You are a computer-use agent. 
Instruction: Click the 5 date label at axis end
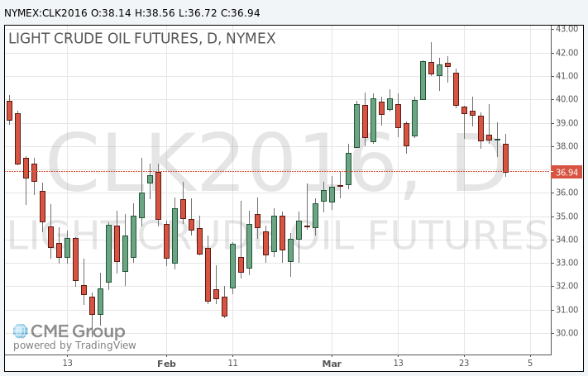point(530,363)
